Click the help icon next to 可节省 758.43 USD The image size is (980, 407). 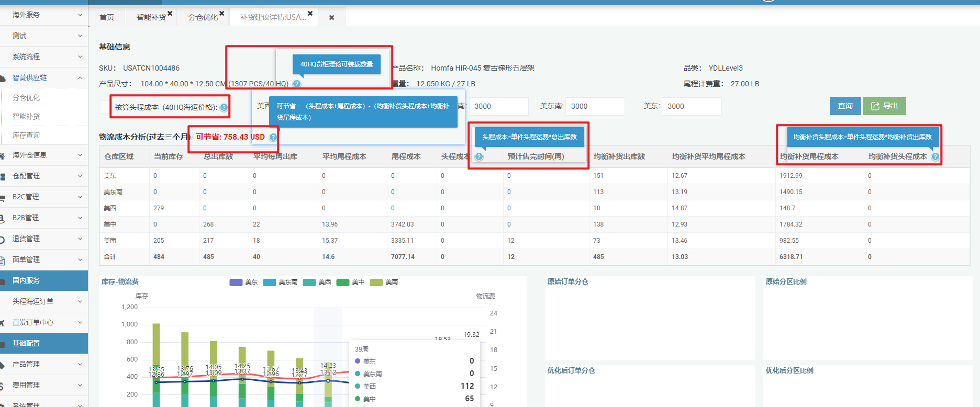click(273, 137)
